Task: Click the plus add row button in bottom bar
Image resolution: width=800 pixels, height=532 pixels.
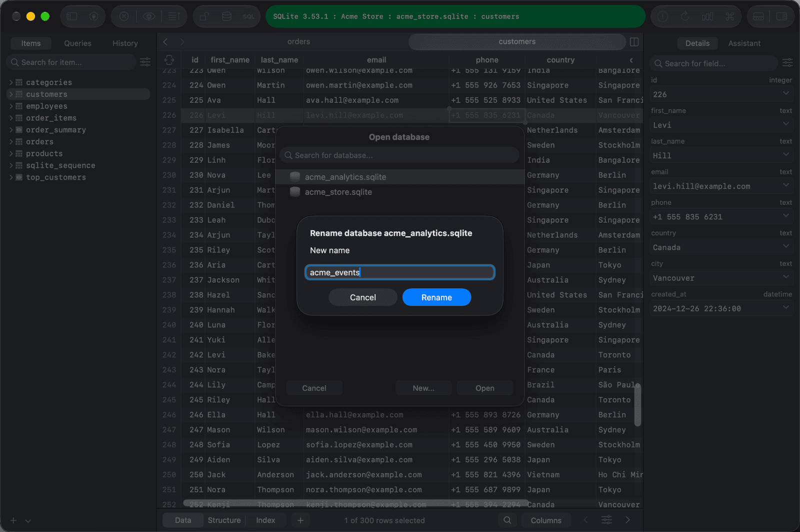Action: point(300,520)
